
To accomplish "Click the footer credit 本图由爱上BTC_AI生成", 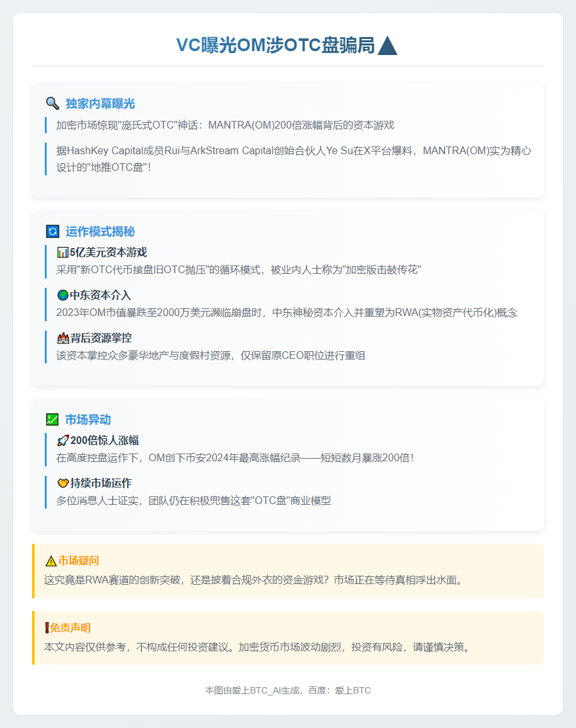I will click(288, 690).
